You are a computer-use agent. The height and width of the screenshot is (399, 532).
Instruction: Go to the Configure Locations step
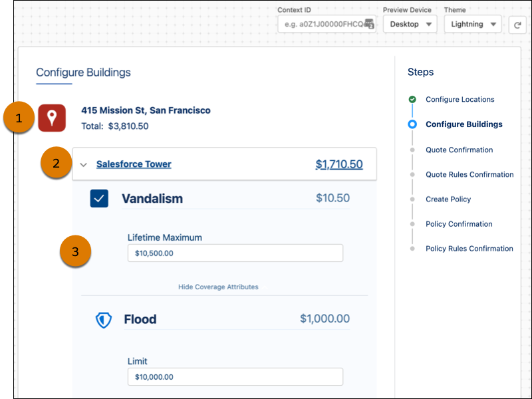(x=460, y=99)
